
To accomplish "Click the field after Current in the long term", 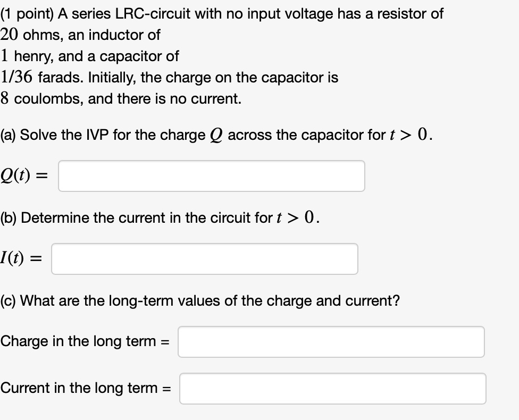I will tap(333, 389).
